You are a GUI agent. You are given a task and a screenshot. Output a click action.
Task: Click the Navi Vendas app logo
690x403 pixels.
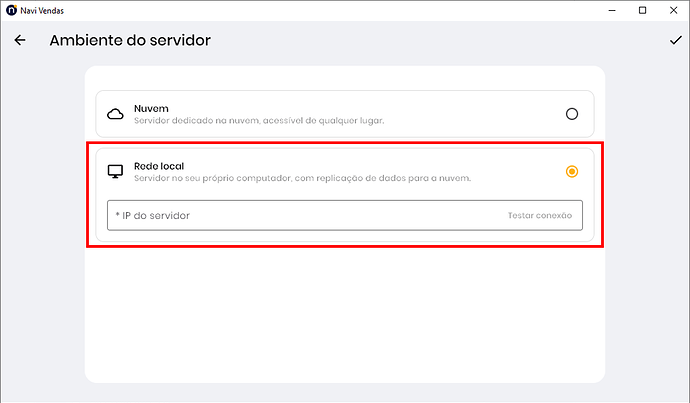tap(10, 10)
